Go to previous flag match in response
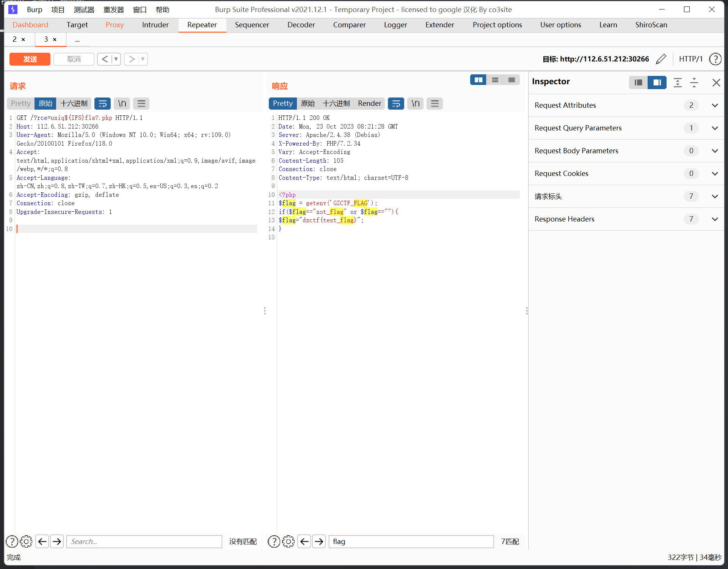 coord(304,541)
